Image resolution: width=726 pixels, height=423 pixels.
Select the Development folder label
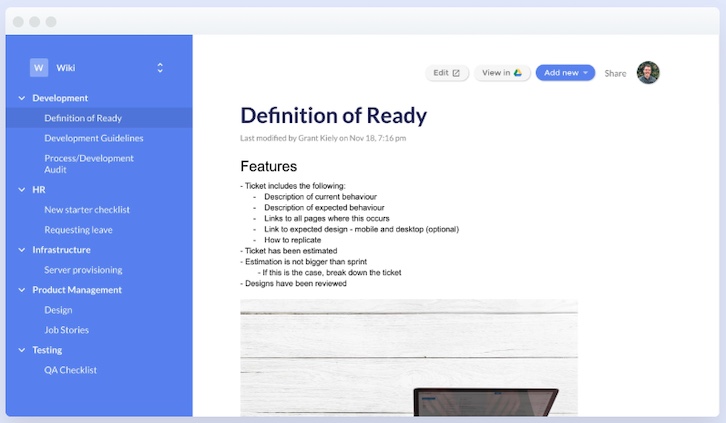pos(60,98)
